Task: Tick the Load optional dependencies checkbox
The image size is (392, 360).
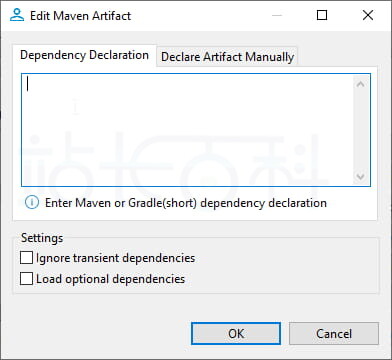Action: 26,279
